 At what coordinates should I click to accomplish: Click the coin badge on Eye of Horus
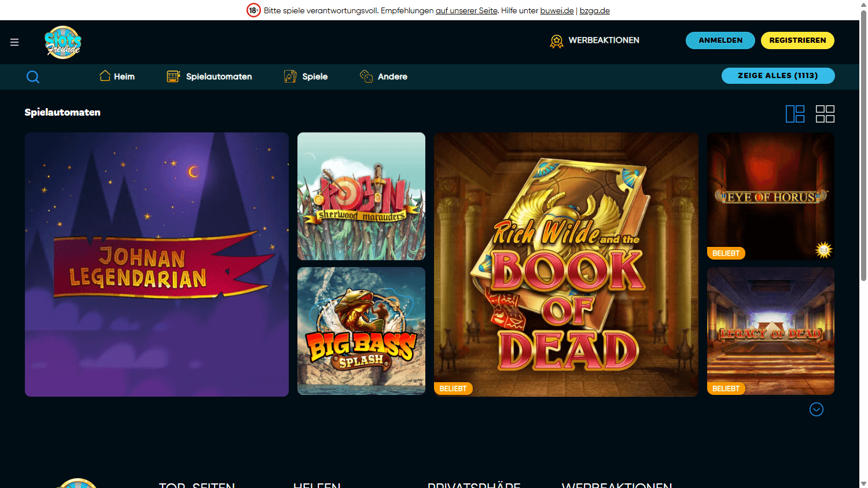click(823, 250)
